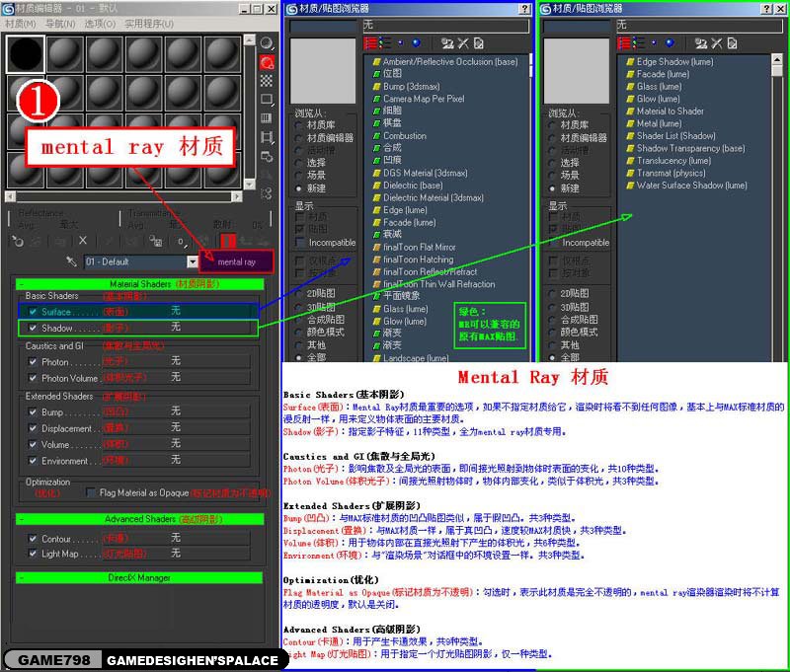Open the 导航(N) menu

coord(61,24)
